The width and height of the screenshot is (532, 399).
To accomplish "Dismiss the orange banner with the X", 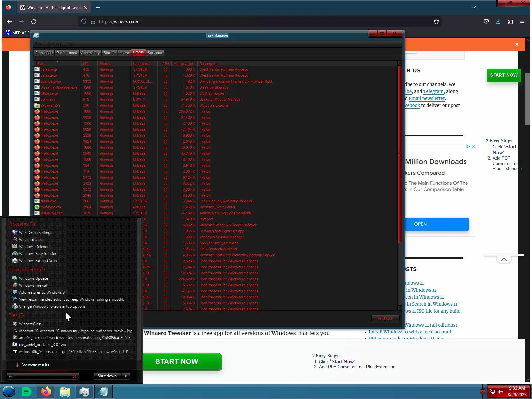I will coord(517,44).
